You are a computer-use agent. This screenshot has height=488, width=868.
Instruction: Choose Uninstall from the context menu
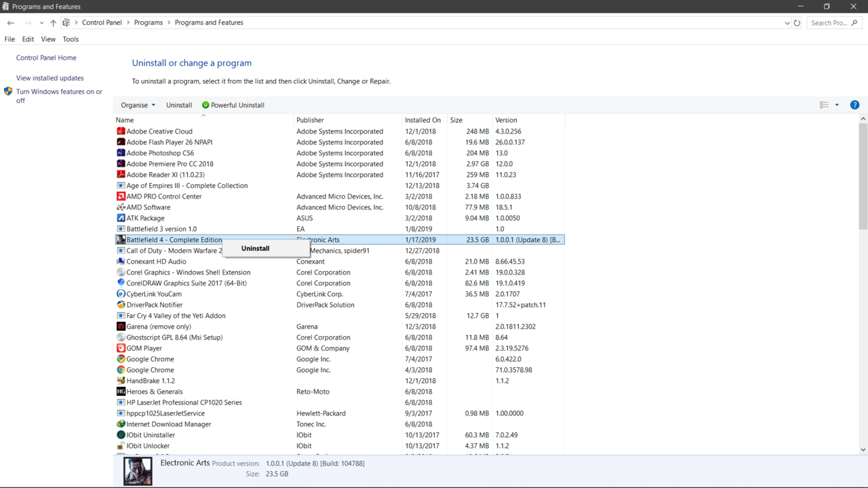point(256,249)
